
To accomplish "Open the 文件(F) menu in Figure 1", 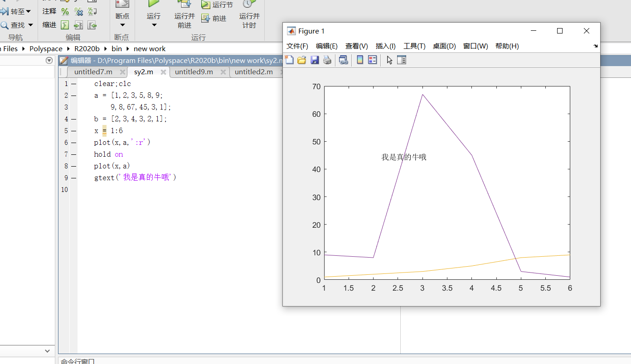I will pyautogui.click(x=297, y=46).
